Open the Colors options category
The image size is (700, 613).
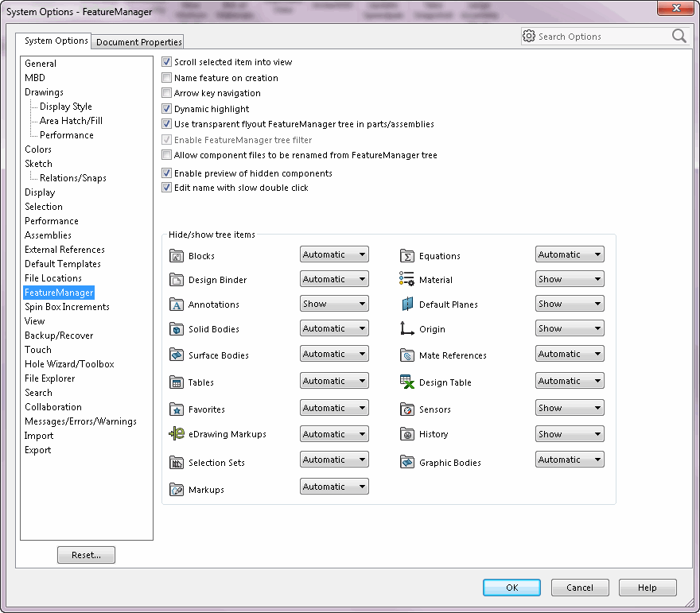coord(38,149)
